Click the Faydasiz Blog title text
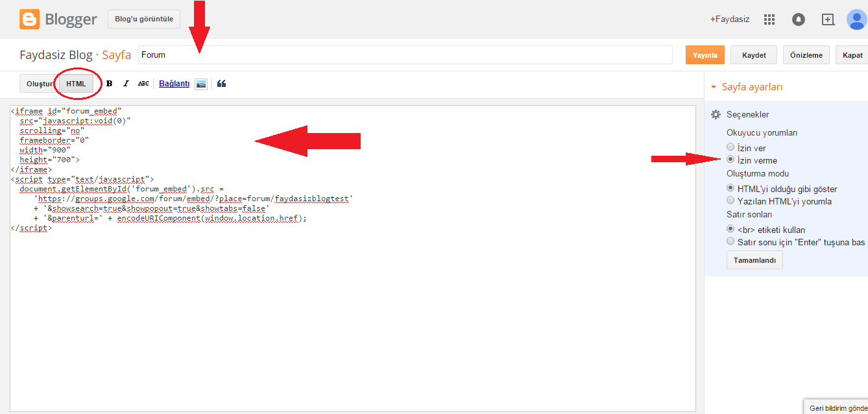This screenshot has height=414, width=868. [56, 55]
